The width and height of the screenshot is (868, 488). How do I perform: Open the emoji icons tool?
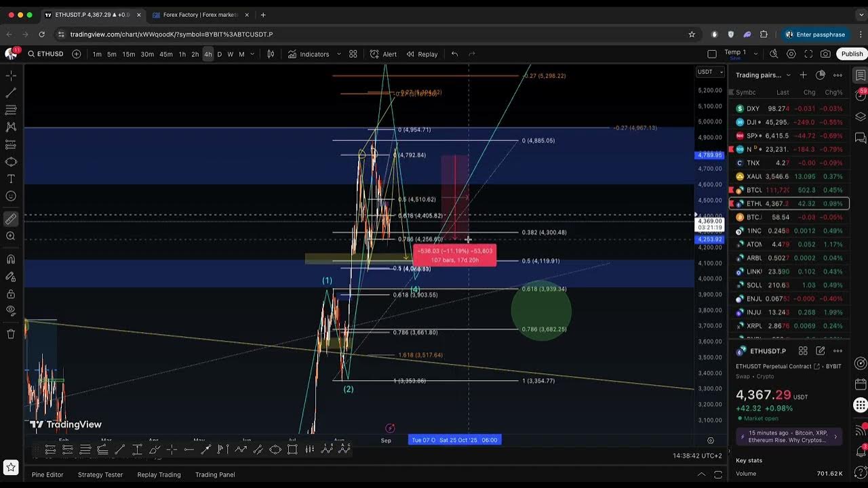11,197
